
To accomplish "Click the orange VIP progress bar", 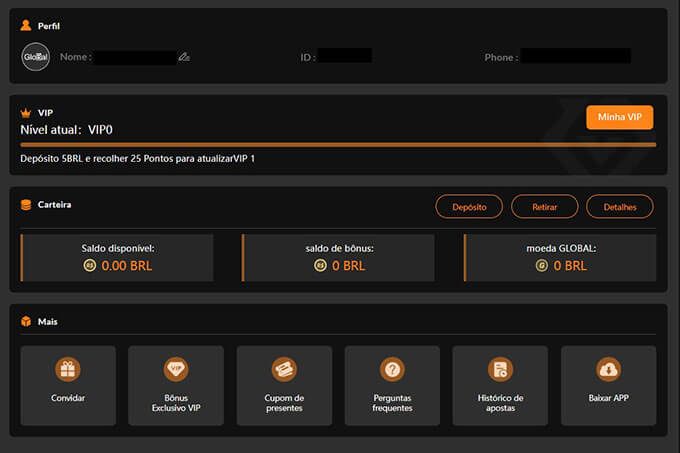I will click(x=338, y=145).
